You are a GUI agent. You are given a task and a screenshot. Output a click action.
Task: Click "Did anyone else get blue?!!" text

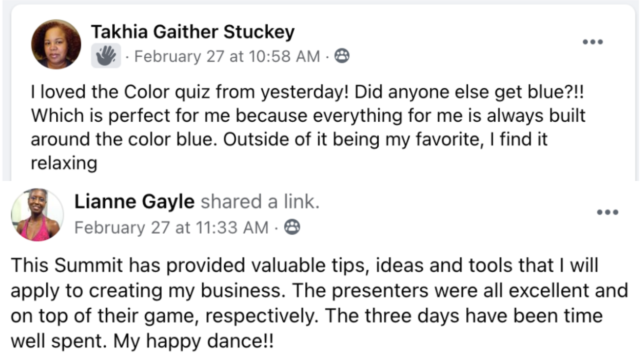[469, 92]
